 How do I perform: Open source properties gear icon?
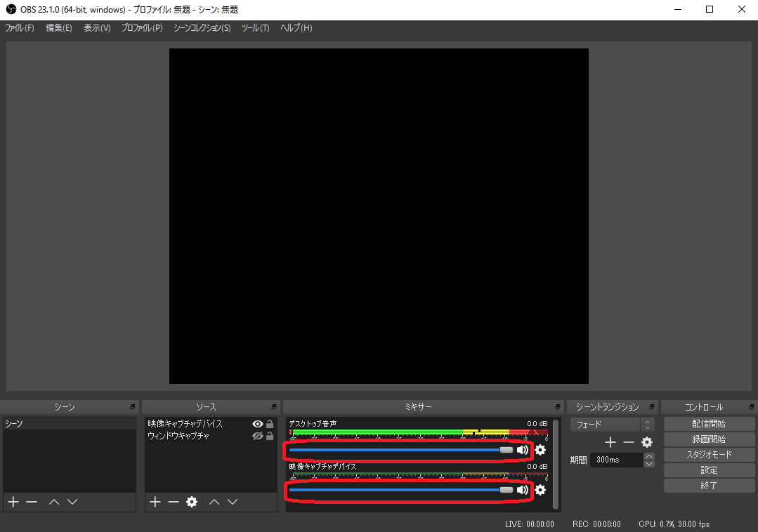pos(192,502)
